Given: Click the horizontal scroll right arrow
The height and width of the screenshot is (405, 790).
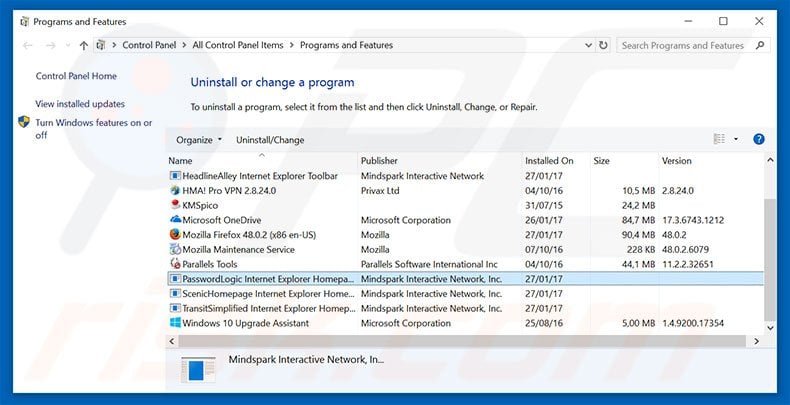Looking at the screenshot, I should click(x=756, y=341).
